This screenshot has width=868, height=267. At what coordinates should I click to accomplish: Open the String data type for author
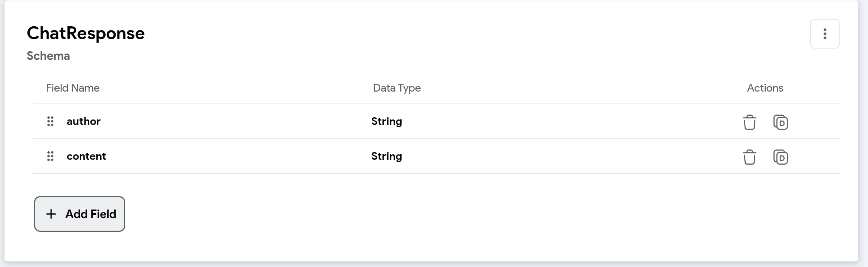[x=387, y=121]
